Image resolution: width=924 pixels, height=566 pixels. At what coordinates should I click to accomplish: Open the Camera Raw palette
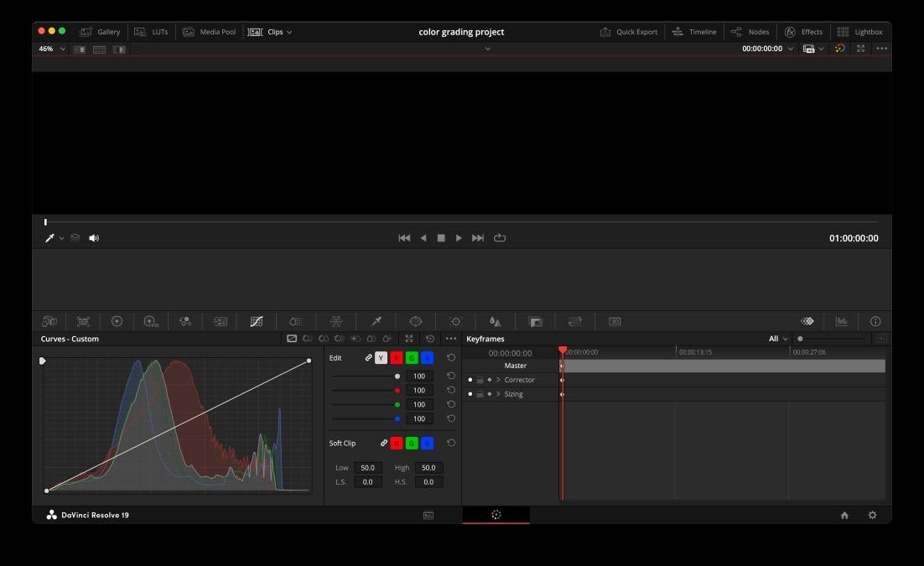pyautogui.click(x=49, y=321)
